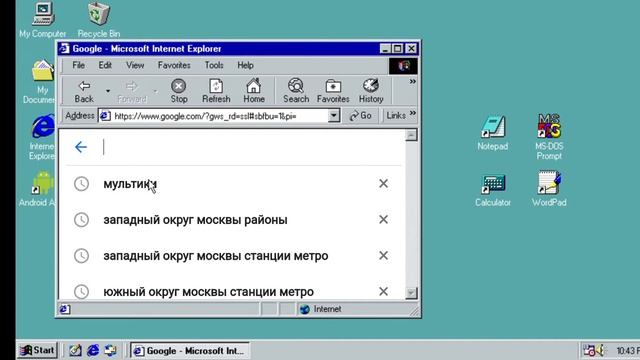Go back with the Back toolbar button
Screen dimensions: 640x360
point(84,91)
